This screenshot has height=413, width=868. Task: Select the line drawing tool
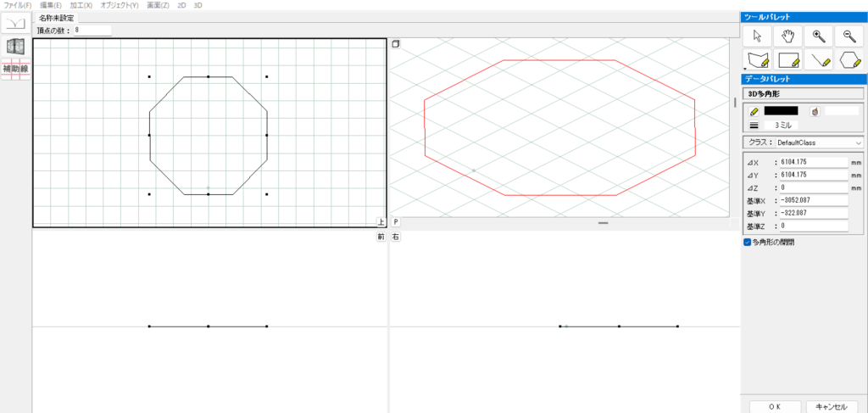click(818, 60)
